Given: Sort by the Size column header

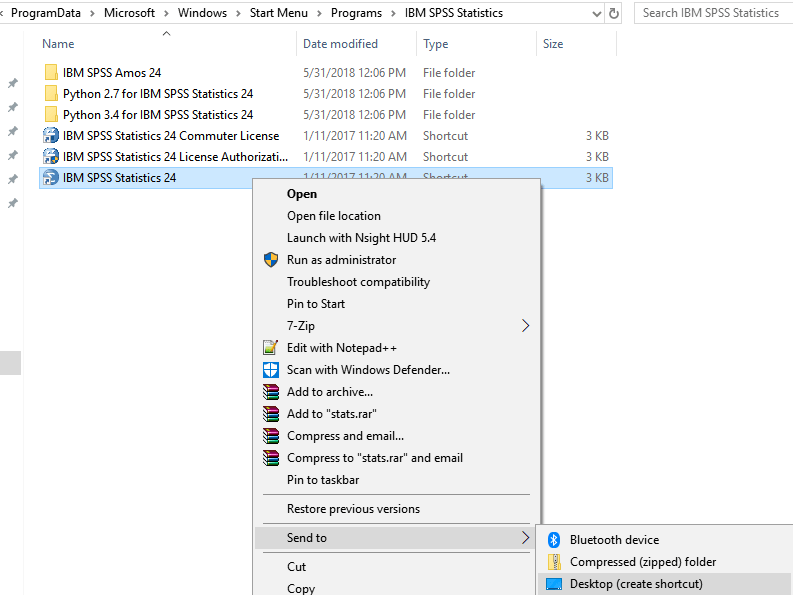Looking at the screenshot, I should coord(553,44).
